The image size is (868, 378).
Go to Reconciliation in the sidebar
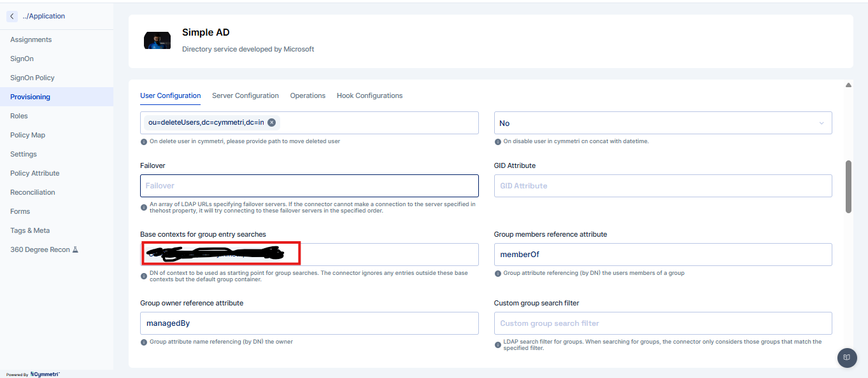32,192
